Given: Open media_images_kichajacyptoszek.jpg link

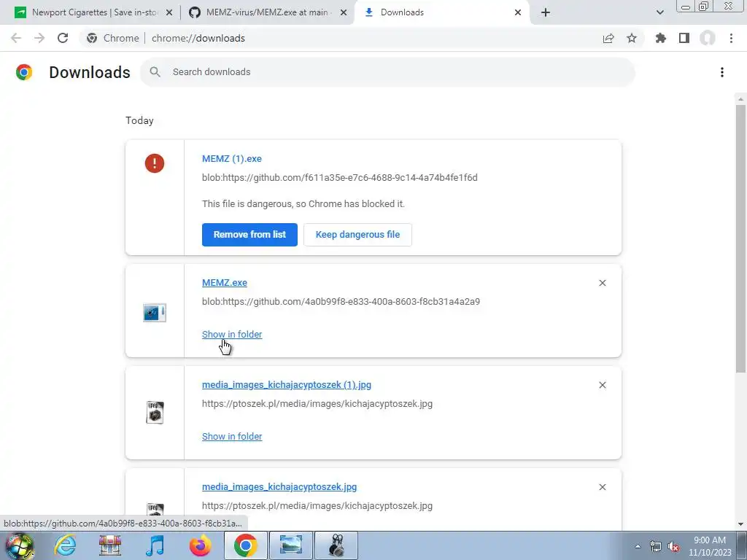Looking at the screenshot, I should coord(279,486).
